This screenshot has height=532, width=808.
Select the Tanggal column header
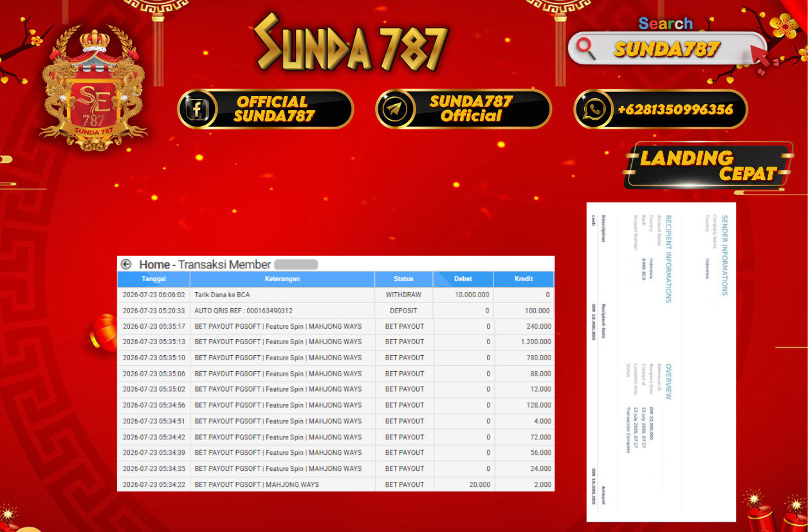[x=154, y=279]
